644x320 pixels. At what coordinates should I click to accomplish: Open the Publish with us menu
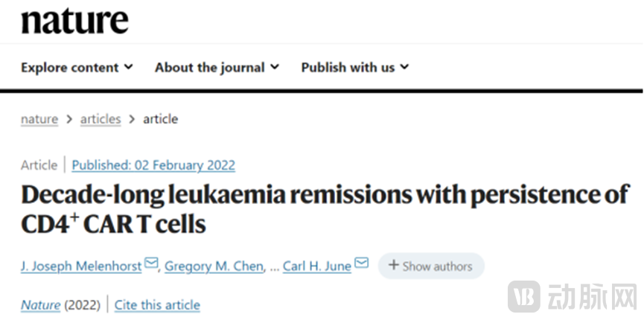[348, 68]
